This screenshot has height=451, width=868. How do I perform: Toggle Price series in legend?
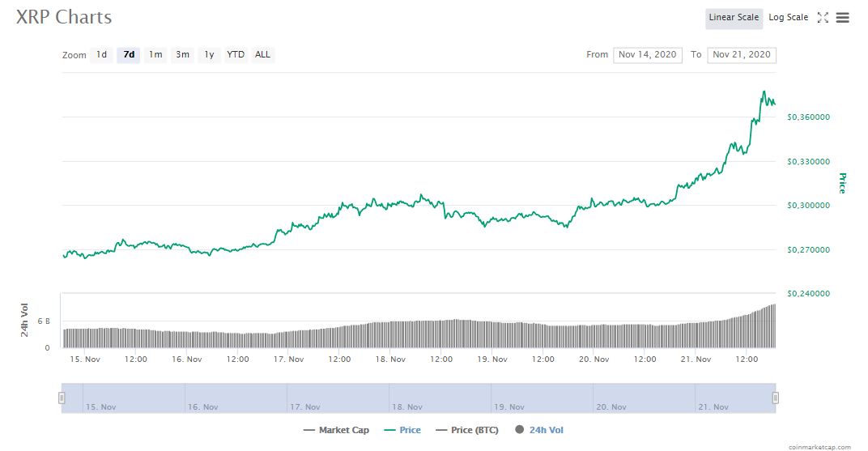[x=402, y=430]
